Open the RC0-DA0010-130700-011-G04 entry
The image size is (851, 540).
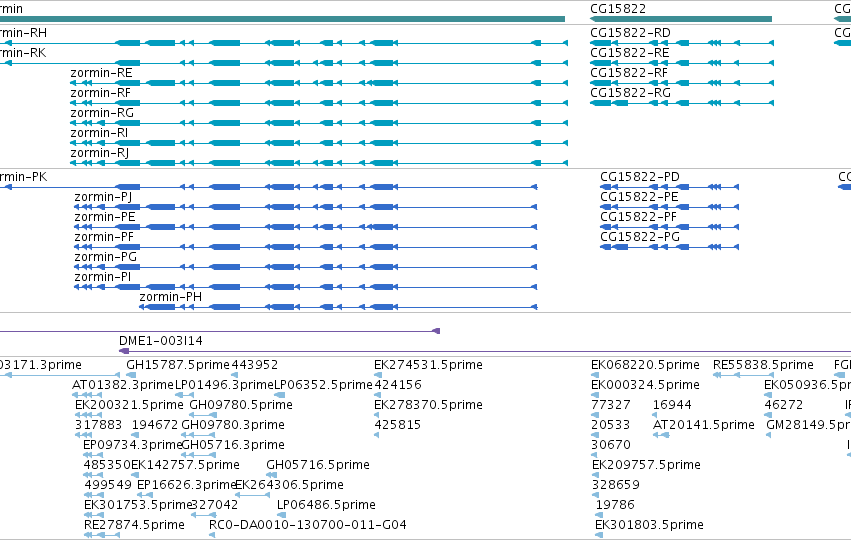point(308,525)
